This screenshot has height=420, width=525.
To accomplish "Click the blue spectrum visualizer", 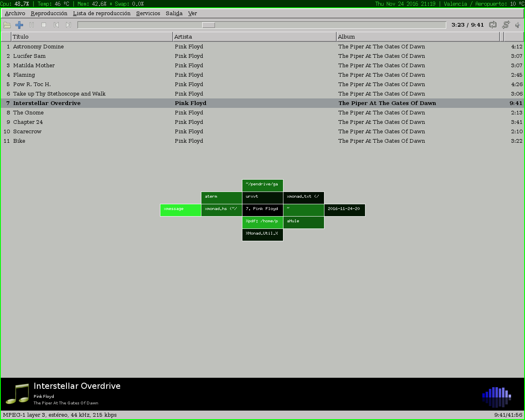I will tap(497, 397).
